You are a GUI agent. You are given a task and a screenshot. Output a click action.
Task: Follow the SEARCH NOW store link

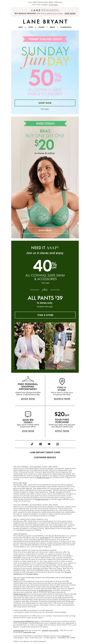[x=62, y=399]
